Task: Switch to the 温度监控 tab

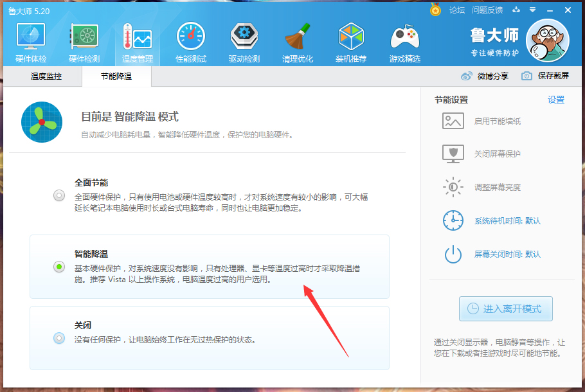Action: (x=46, y=76)
